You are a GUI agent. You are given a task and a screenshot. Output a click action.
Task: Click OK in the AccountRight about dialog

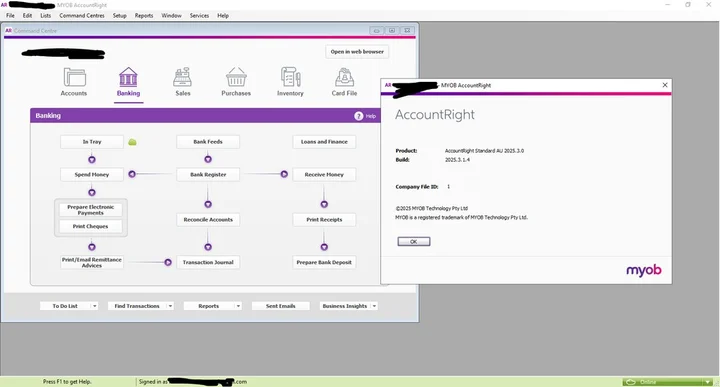coord(414,241)
